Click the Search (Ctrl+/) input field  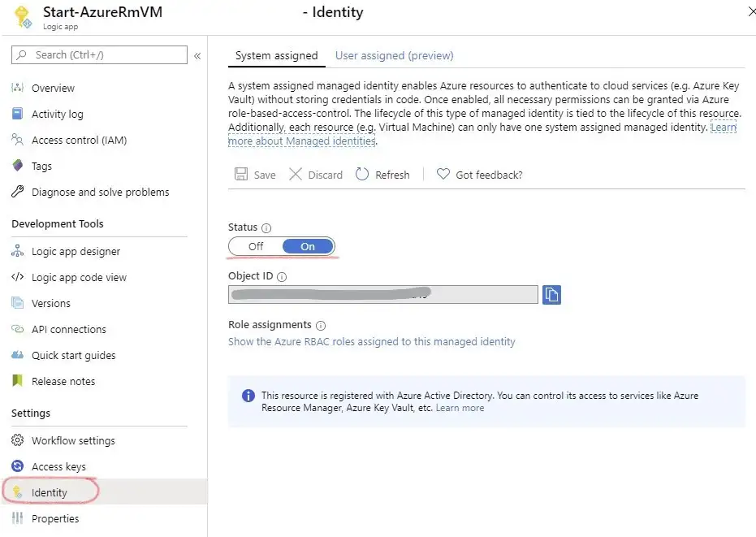pyautogui.click(x=99, y=55)
